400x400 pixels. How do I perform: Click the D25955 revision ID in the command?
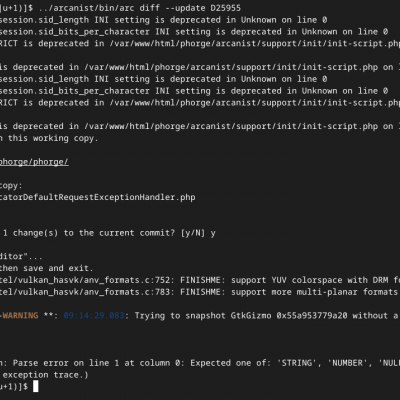225,8
